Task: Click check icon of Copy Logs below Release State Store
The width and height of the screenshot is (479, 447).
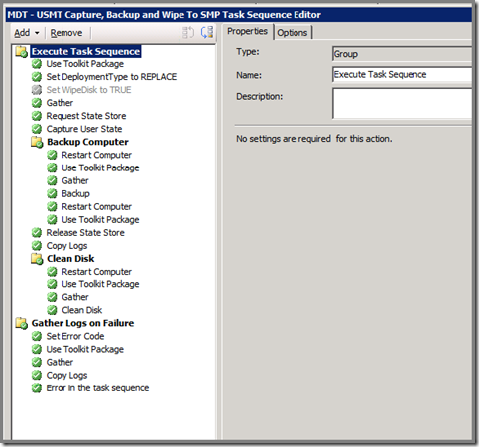Action: [37, 246]
